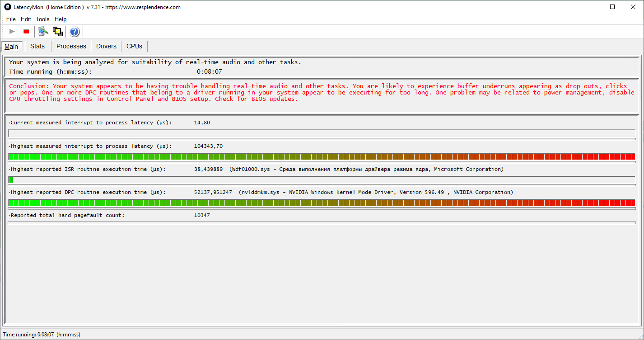Viewport: 644px width, 340px height.
Task: Switch to the Drivers tab
Action: 106,46
